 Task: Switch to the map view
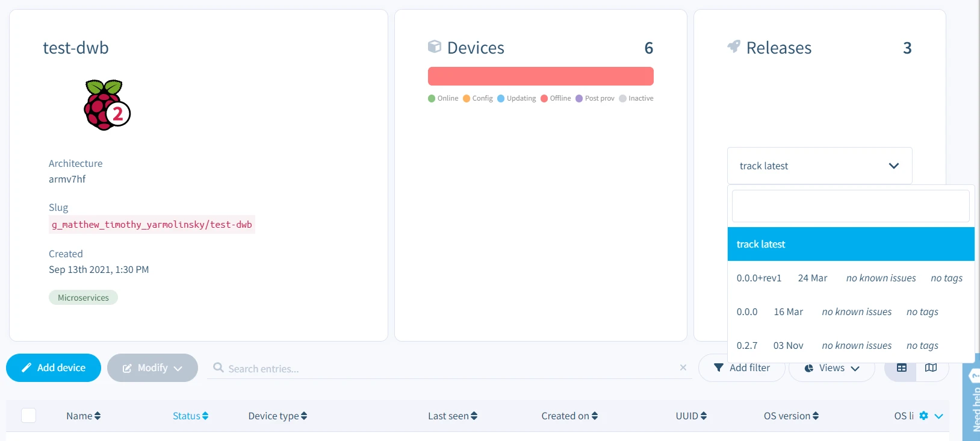[931, 368]
